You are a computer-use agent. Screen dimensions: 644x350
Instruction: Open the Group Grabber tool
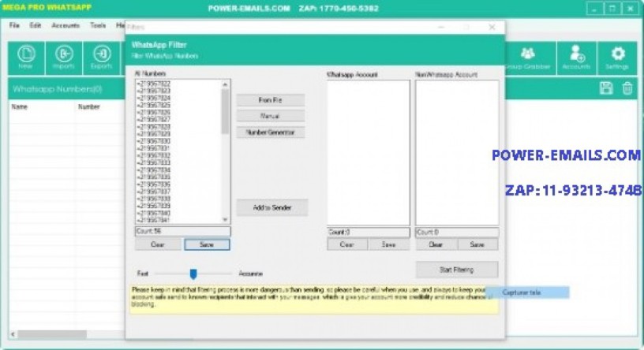click(x=528, y=58)
